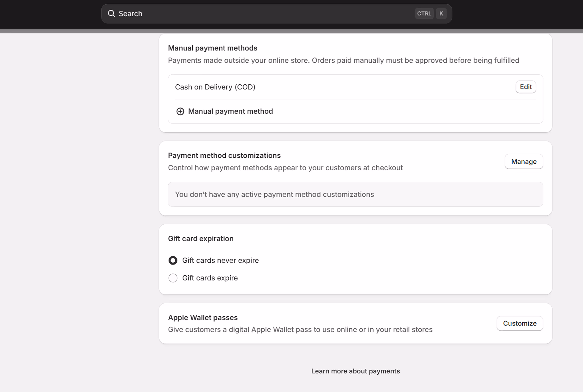Click the Manual payment methods heading
This screenshot has height=392, width=583.
212,48
